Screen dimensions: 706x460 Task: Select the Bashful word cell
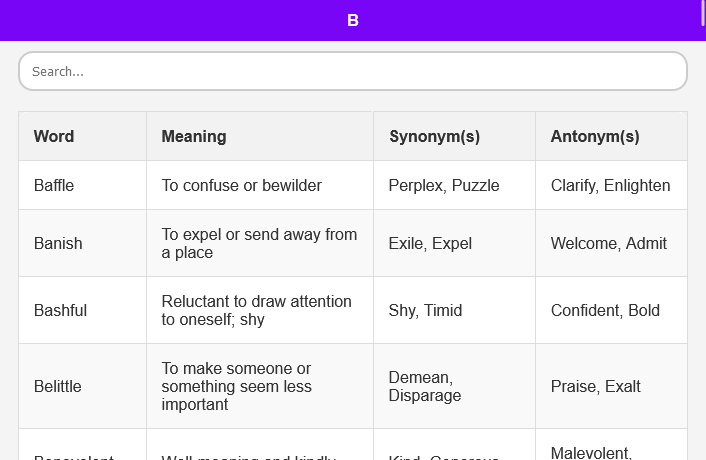60,310
